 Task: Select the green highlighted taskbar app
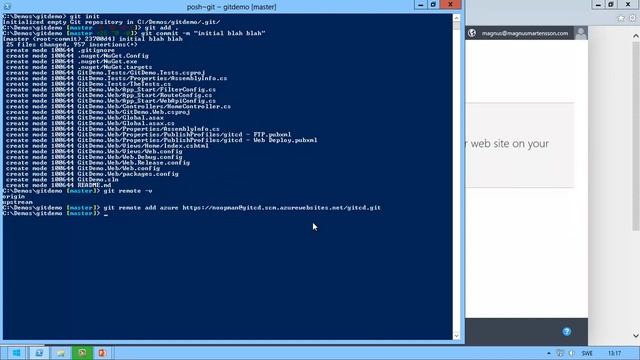point(82,353)
